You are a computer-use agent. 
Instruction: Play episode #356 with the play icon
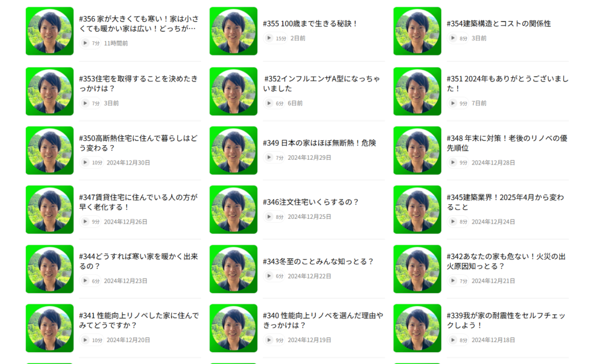point(85,43)
